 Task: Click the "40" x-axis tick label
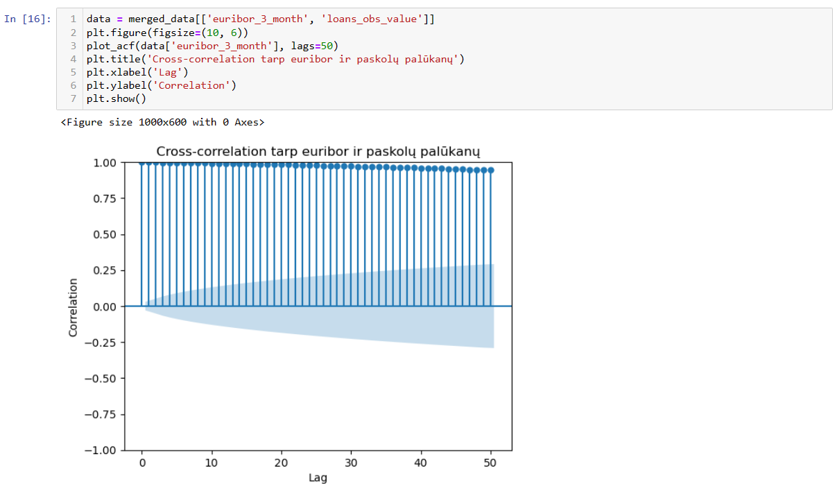point(422,462)
